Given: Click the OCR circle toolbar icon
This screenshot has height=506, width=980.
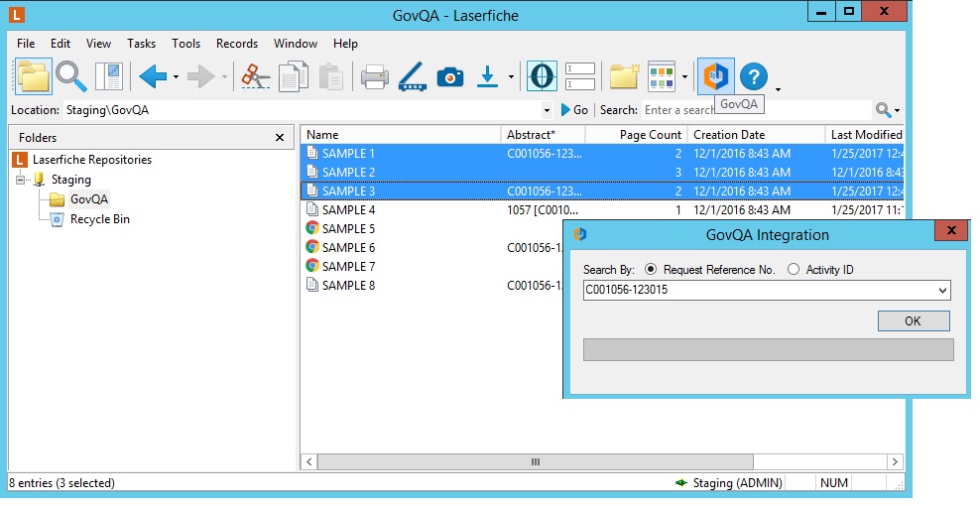Looking at the screenshot, I should [542, 76].
